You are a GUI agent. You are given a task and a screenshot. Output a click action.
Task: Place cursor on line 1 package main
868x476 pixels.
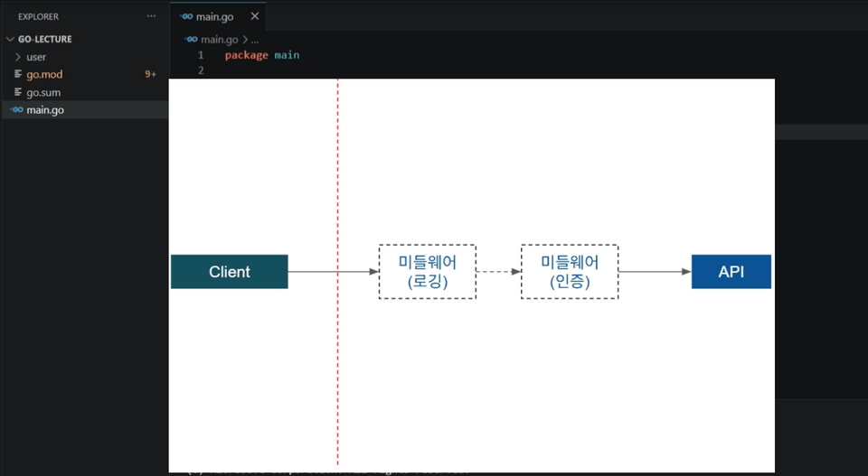(262, 55)
